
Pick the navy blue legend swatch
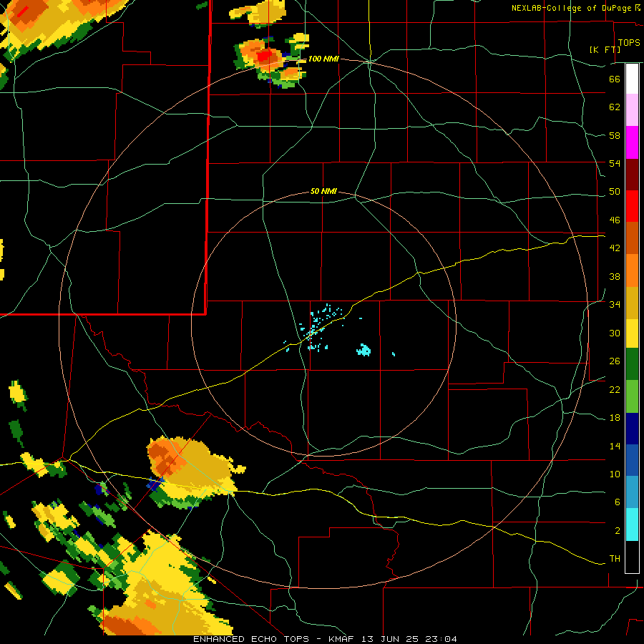(x=632, y=429)
